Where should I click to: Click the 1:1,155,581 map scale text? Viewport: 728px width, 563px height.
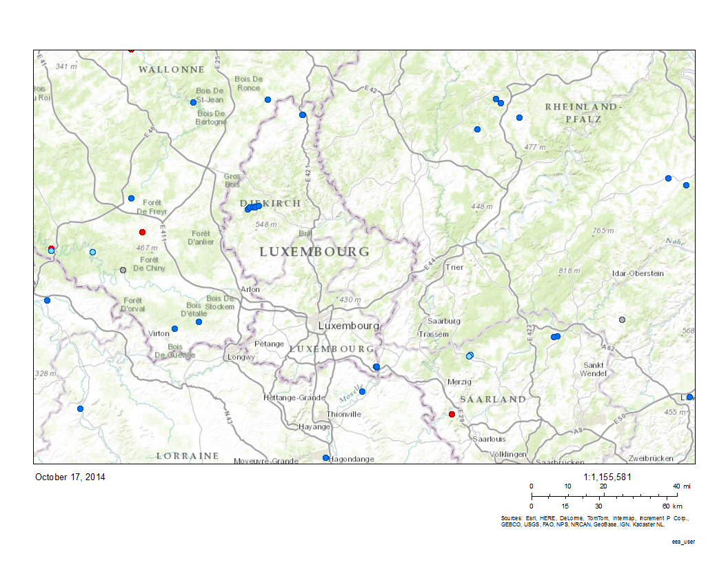tap(607, 476)
